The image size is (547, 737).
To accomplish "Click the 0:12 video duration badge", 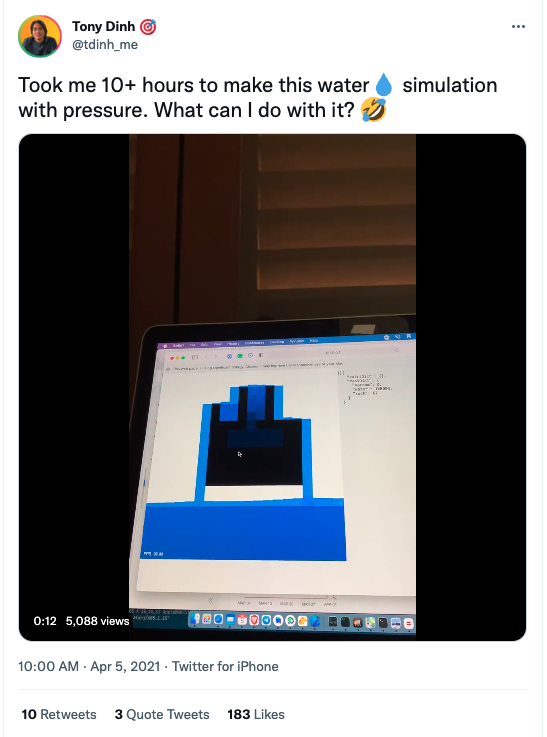I will (45, 621).
